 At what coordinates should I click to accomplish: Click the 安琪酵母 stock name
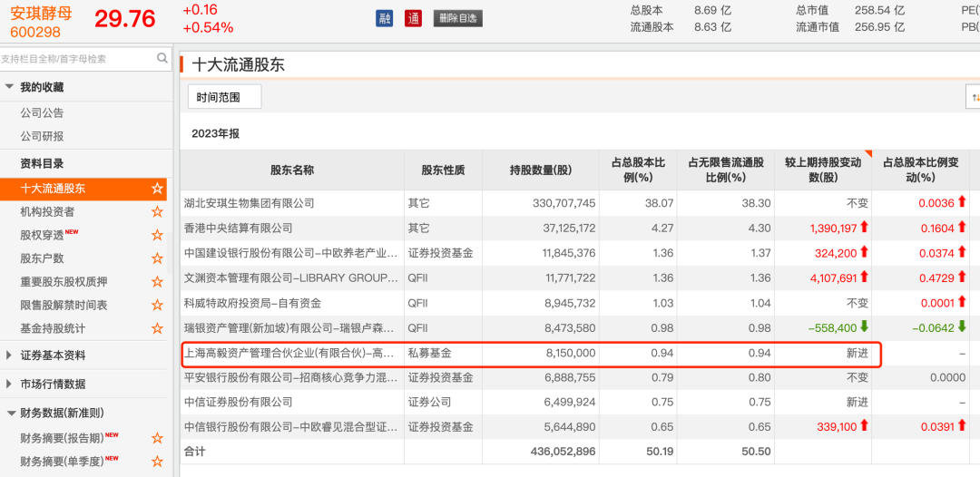41,13
